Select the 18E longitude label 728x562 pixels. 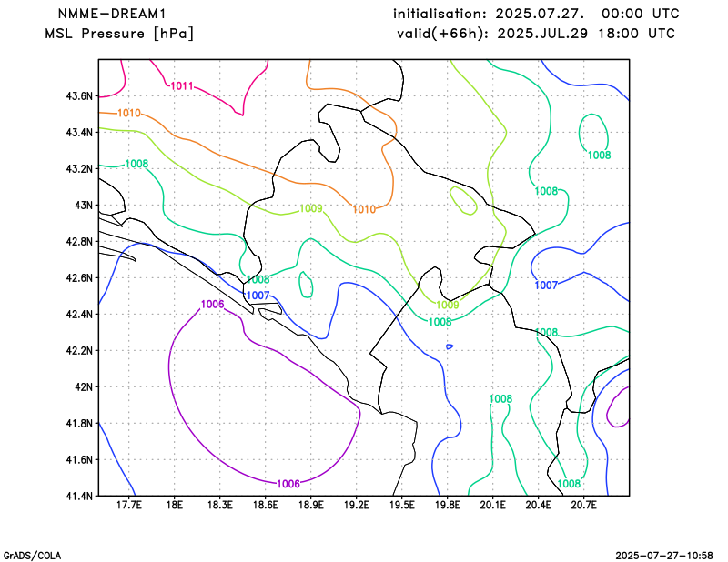(174, 505)
